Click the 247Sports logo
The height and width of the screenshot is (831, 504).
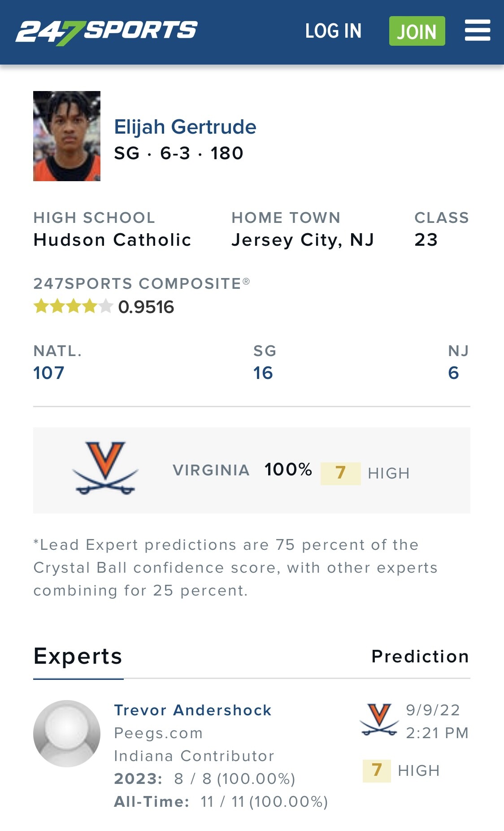point(107,31)
